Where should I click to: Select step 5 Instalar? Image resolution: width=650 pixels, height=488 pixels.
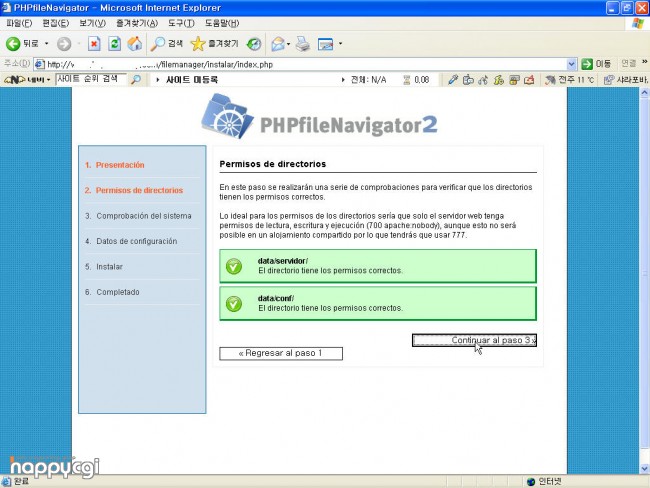(109, 267)
